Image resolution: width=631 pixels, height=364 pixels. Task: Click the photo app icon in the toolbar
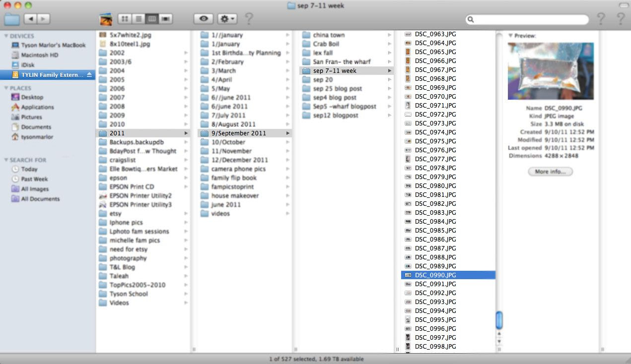tap(106, 19)
